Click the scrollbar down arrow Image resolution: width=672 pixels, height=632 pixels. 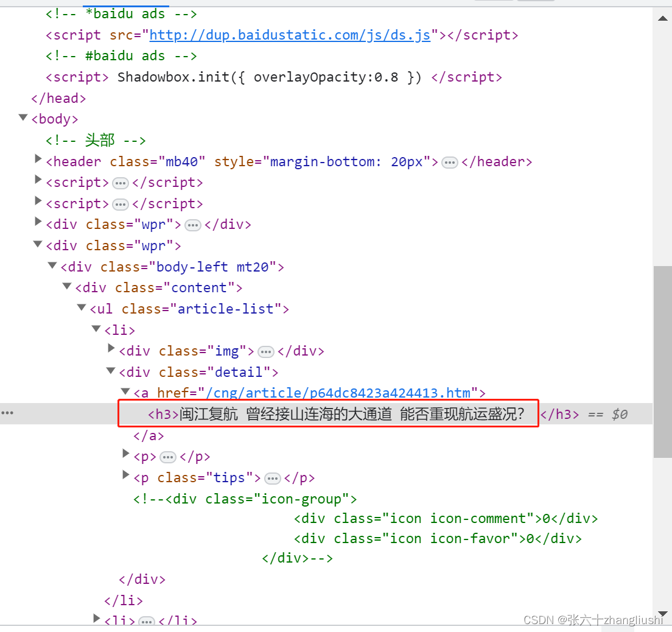[663, 614]
